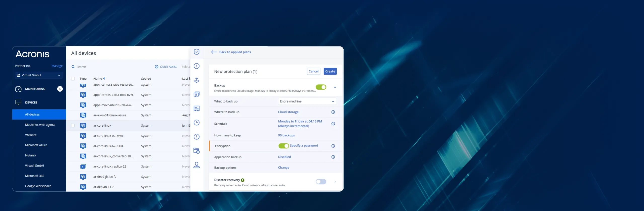Expand the Entire machine dropdown
Viewport: 644px width, 211px height.
point(307,101)
